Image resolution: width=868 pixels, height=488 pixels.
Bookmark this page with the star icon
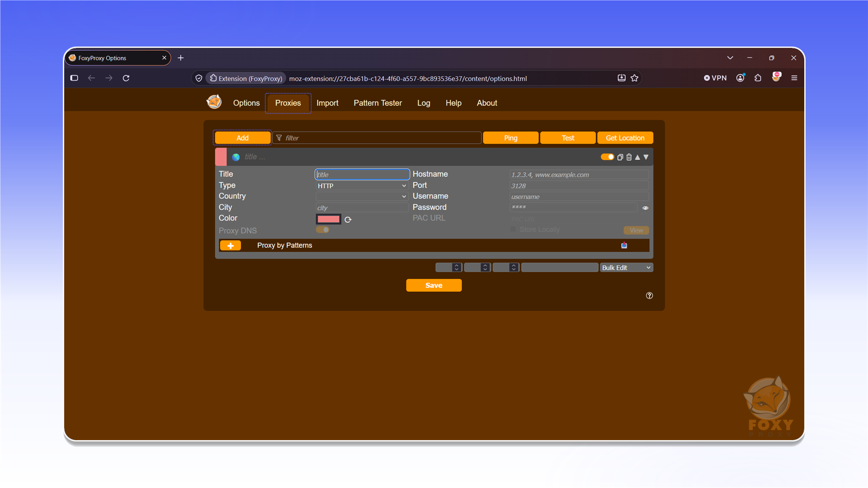click(x=635, y=78)
